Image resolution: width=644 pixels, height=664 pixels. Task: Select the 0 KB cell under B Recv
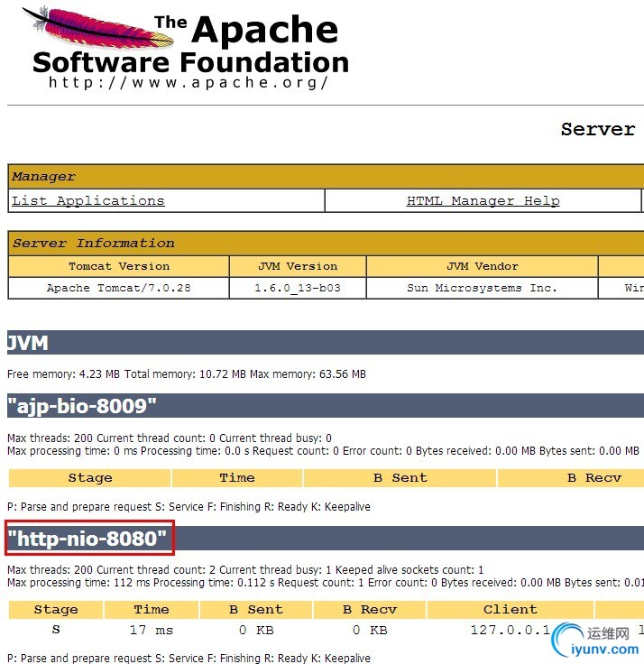click(370, 630)
